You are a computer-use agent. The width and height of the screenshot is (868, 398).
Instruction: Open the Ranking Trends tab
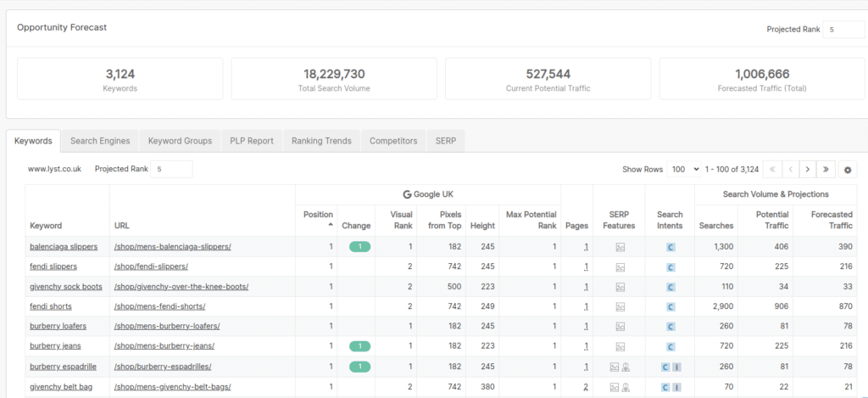[x=321, y=141]
